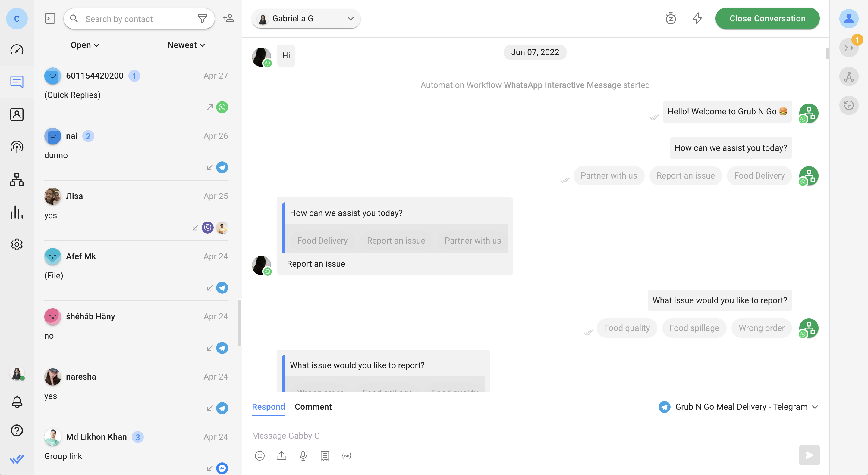This screenshot has width=868, height=475.
Task: Click the lightning bolt automation icon
Action: click(697, 18)
